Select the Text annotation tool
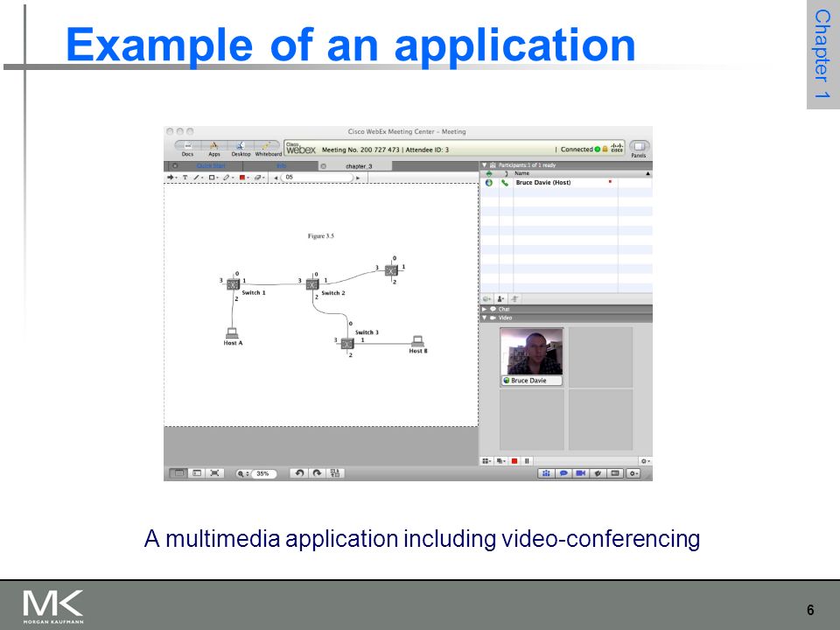 [x=185, y=178]
